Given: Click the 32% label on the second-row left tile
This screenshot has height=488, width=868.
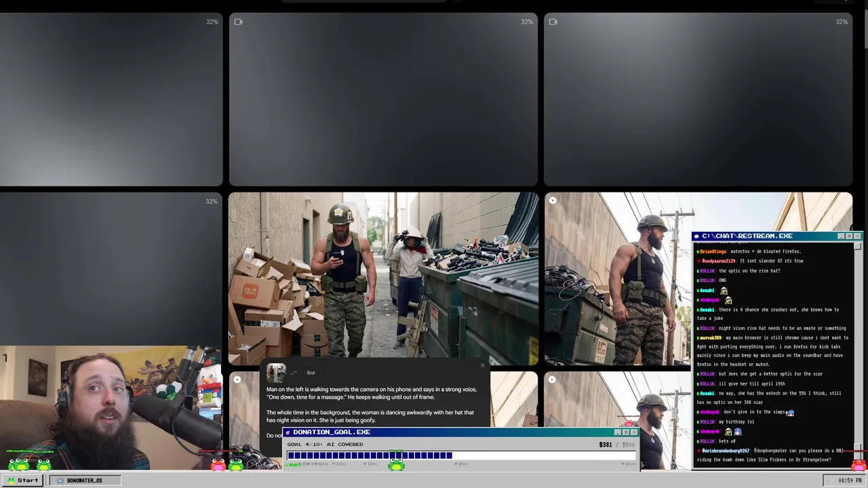Looking at the screenshot, I should (212, 201).
